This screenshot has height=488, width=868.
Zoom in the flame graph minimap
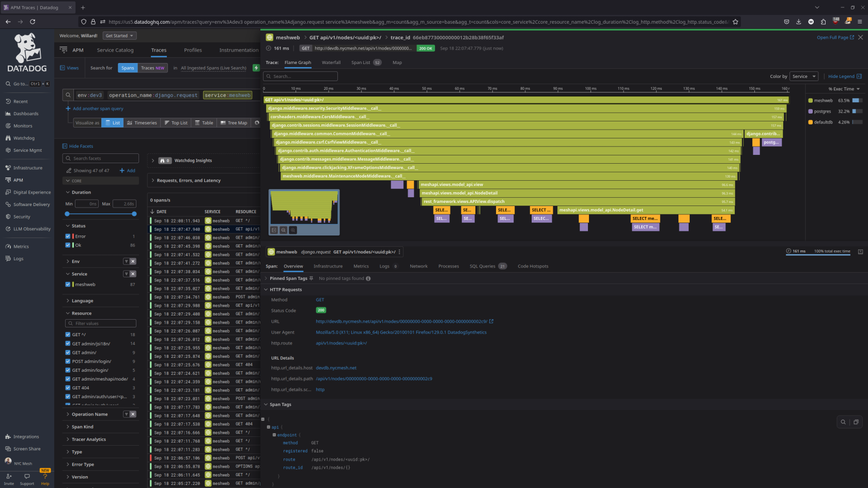coord(293,230)
